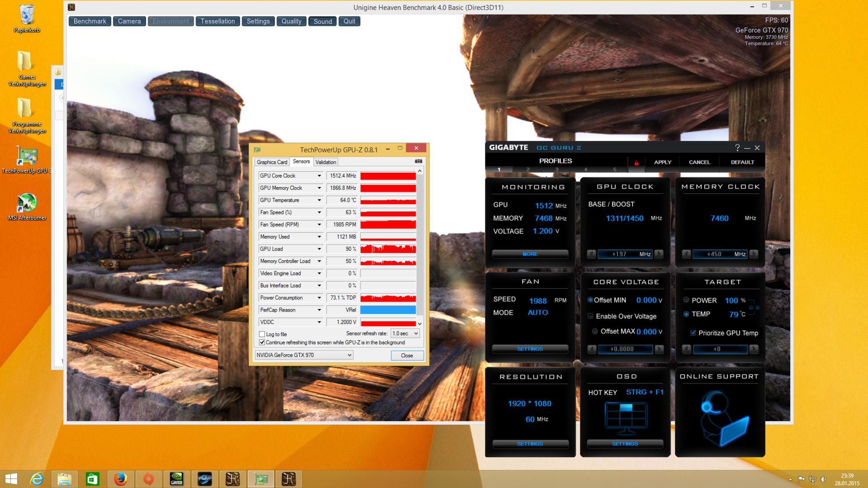Open the GPU Temperature sensor dropdown

click(x=319, y=200)
